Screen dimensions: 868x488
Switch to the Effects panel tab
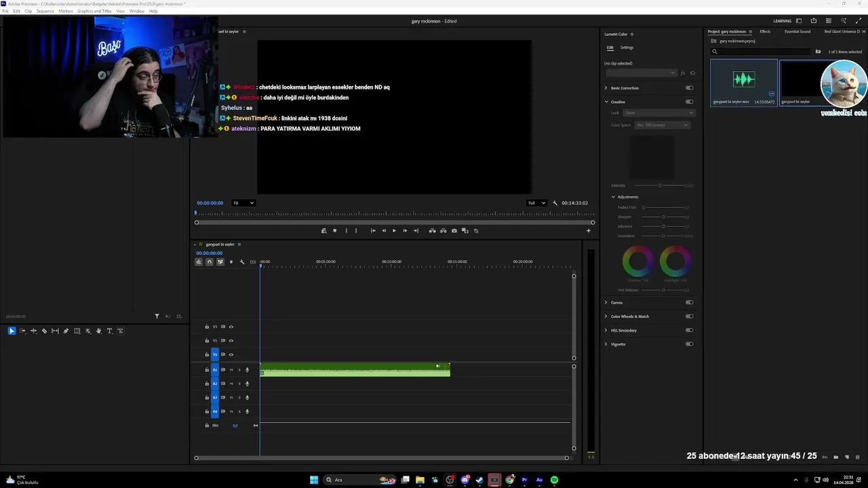pos(765,31)
